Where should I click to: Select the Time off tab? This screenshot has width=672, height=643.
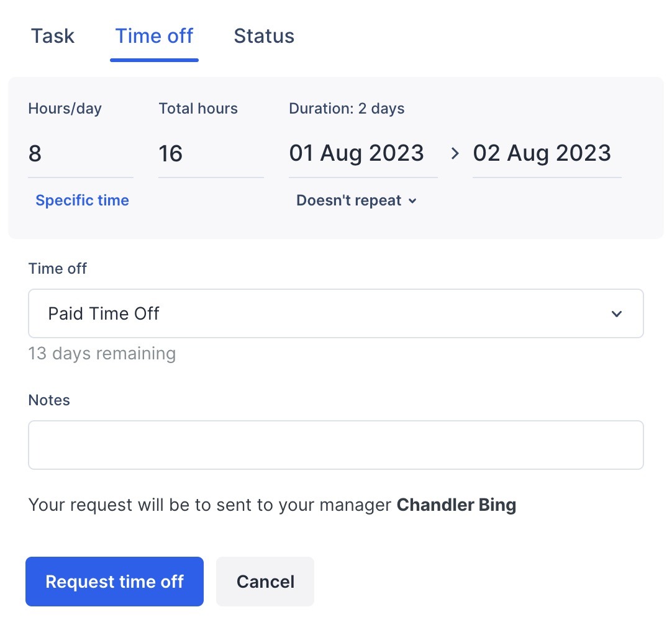tap(154, 36)
